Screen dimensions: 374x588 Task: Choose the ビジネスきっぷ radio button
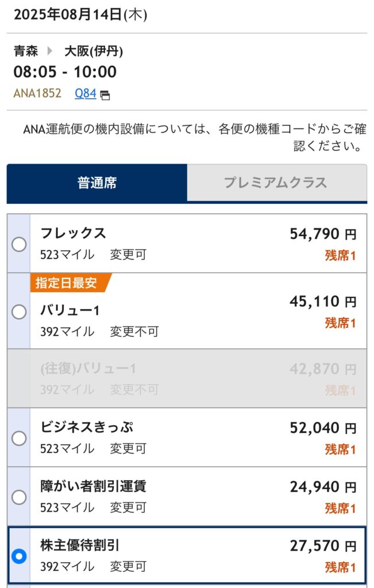[x=19, y=438]
